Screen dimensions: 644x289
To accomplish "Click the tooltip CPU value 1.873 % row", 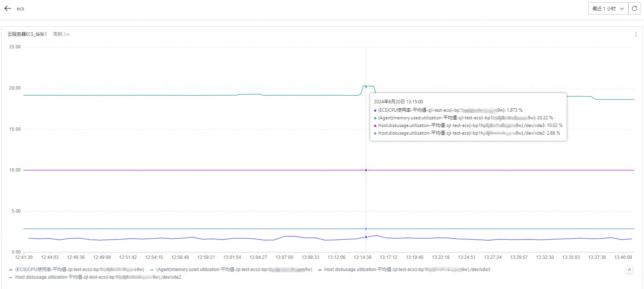I will click(448, 110).
